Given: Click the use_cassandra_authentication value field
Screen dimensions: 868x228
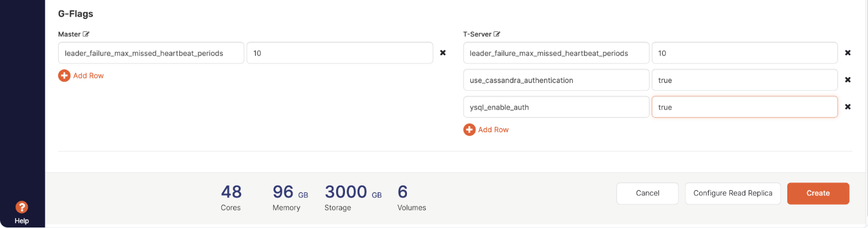Looking at the screenshot, I should tap(744, 80).
